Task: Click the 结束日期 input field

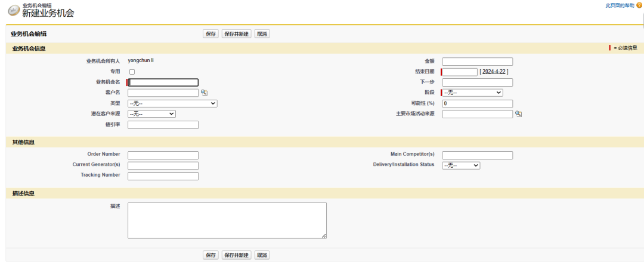Action: [460, 72]
